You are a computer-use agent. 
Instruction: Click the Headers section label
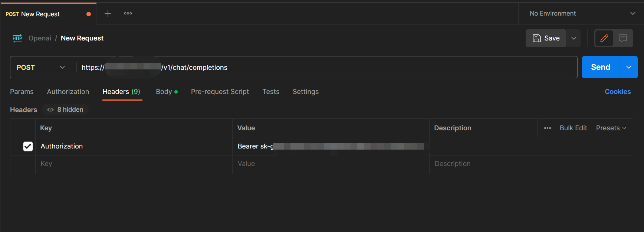23,110
